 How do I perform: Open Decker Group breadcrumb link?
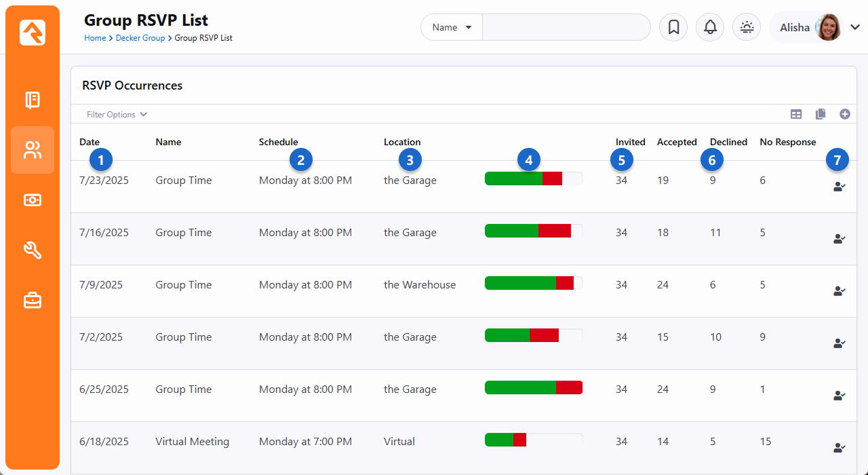[x=140, y=38]
